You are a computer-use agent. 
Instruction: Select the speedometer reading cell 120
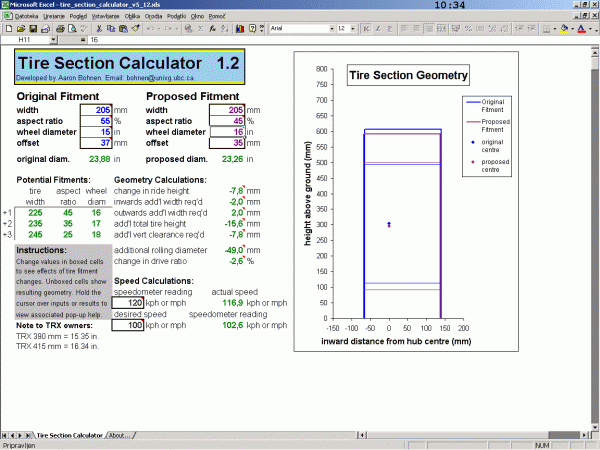[128, 303]
